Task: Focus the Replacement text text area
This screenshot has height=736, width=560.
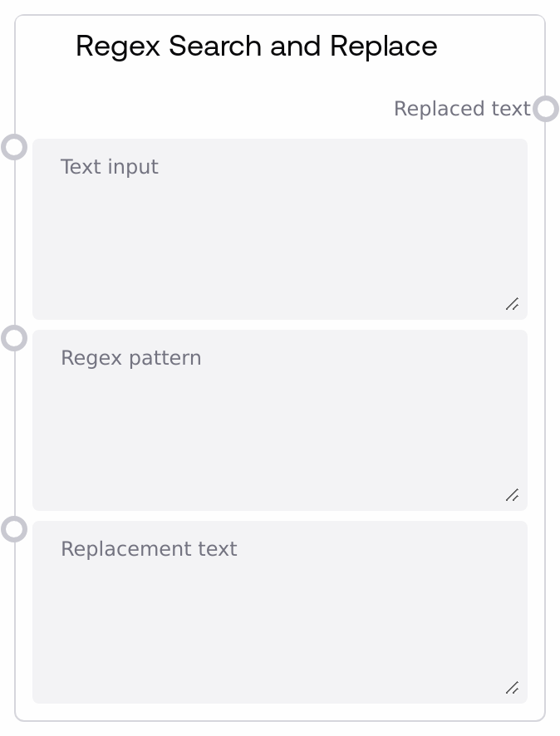Action: pyautogui.click(x=280, y=623)
